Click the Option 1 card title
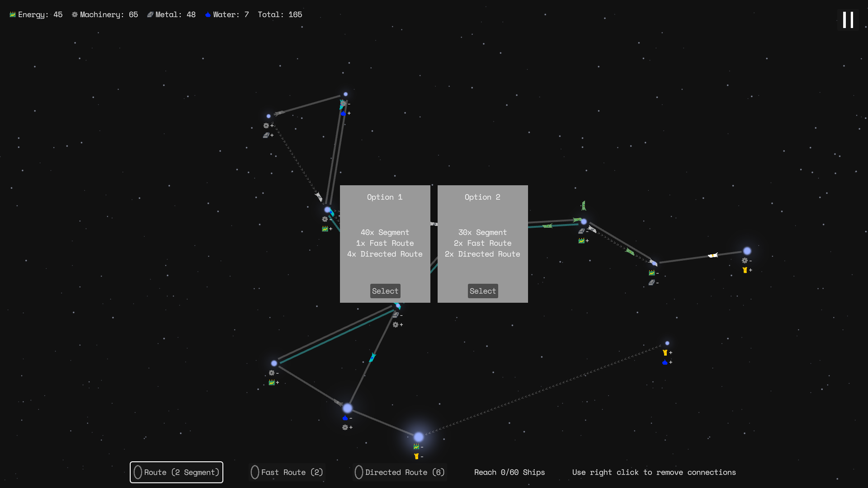Viewport: 868px width, 488px height. point(384,197)
